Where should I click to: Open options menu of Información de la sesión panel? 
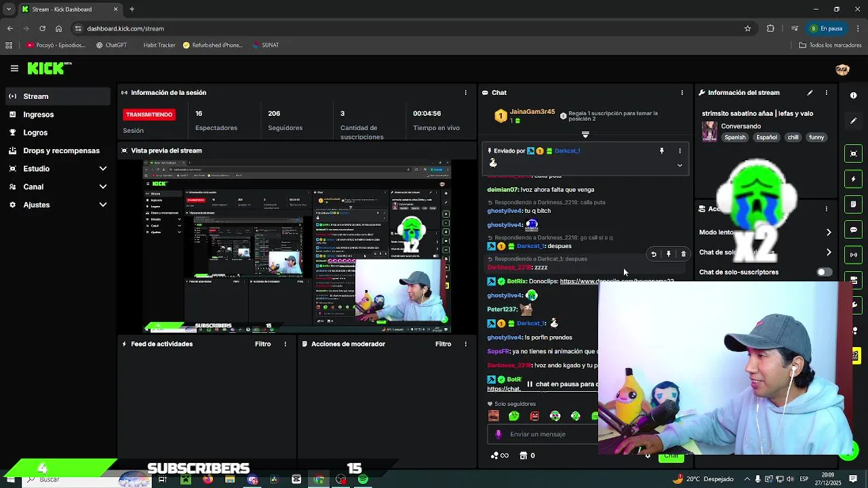[465, 93]
